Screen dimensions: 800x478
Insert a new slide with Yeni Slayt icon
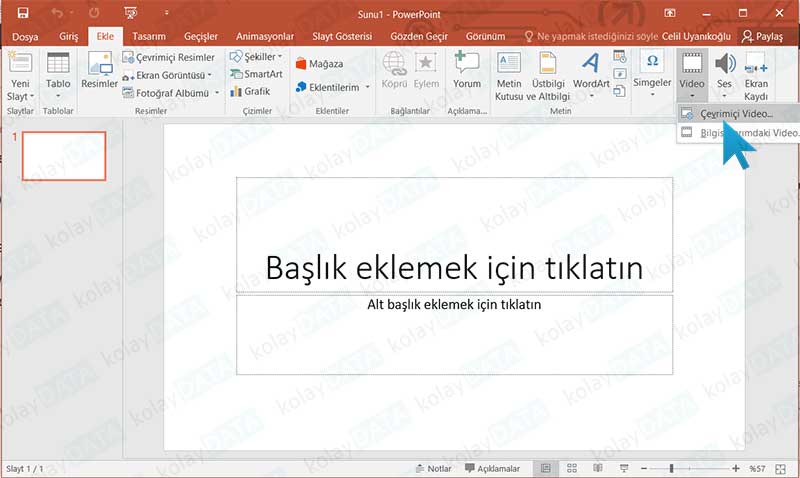[20, 64]
